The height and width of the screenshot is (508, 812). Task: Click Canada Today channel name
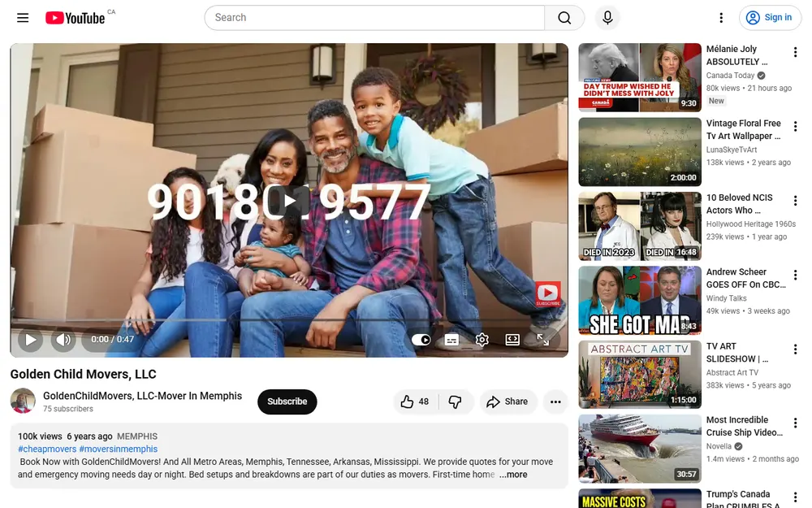pos(730,75)
